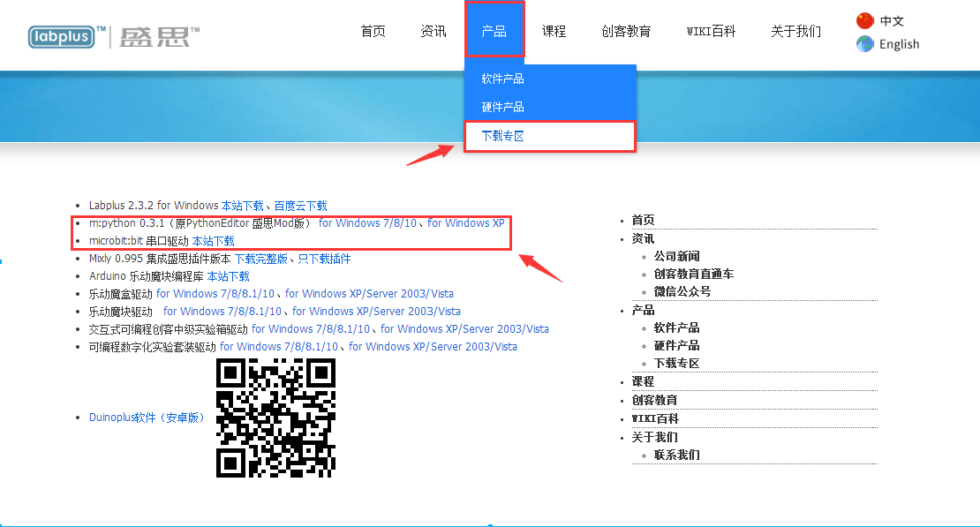Download m:python for Windows XP

pyautogui.click(x=465, y=223)
